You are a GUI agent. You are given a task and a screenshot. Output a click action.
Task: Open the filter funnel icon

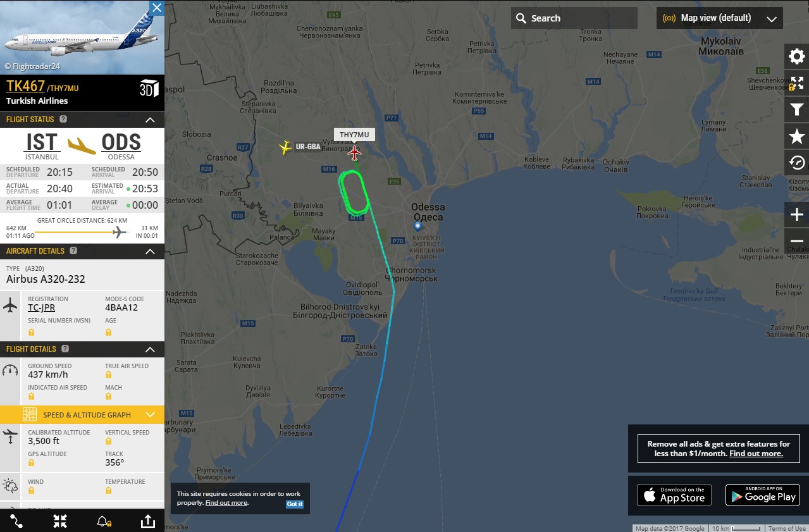pyautogui.click(x=796, y=110)
